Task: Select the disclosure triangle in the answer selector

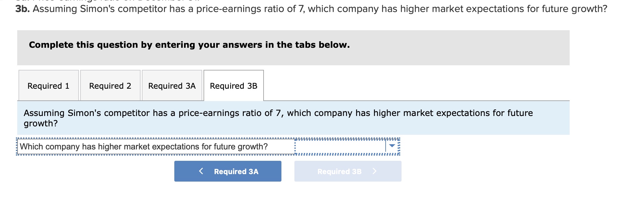Action: coord(392,146)
